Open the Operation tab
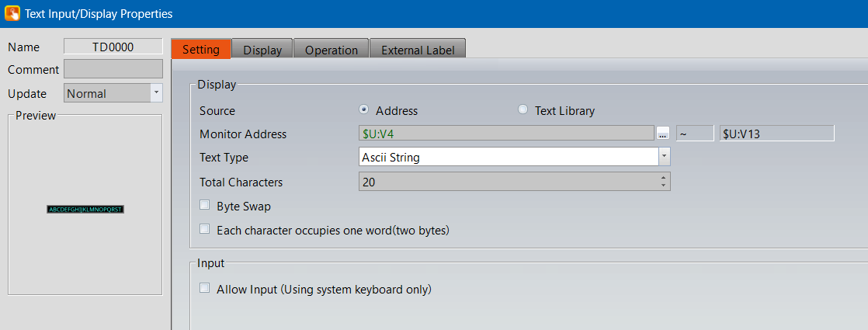This screenshot has height=330, width=868. pyautogui.click(x=331, y=50)
